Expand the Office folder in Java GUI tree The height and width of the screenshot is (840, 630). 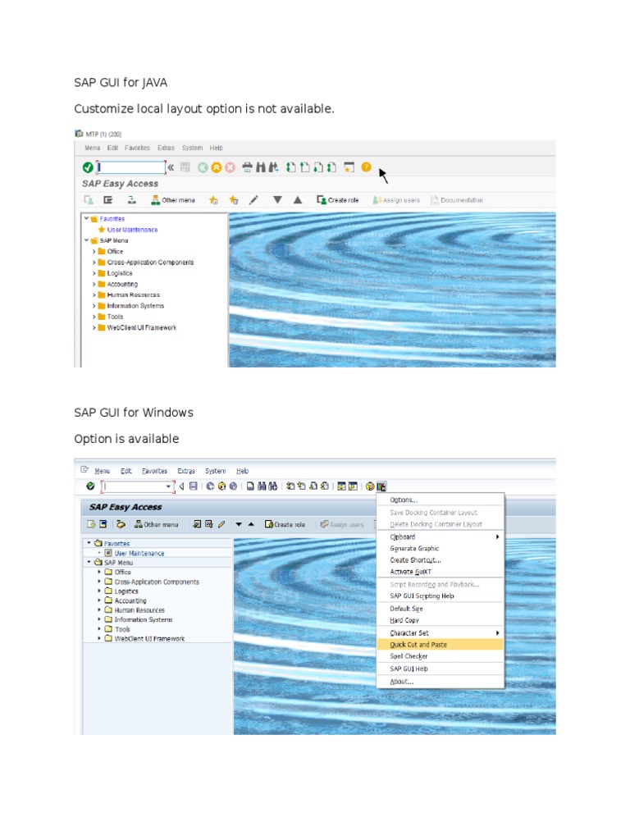coord(94,251)
